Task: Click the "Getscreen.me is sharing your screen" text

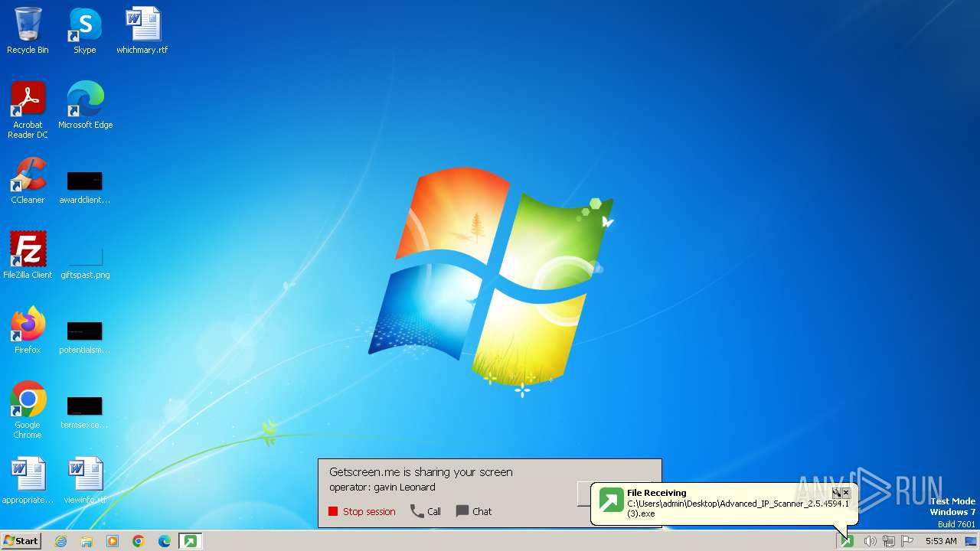Action: click(x=421, y=472)
